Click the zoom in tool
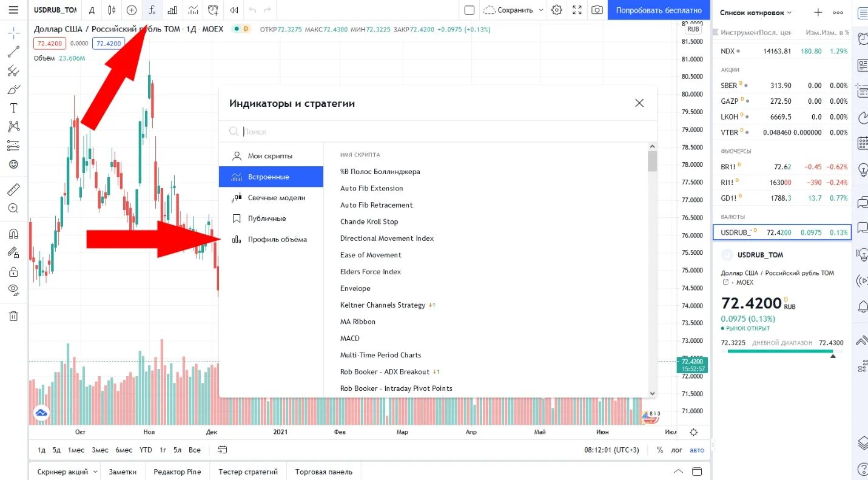Image resolution: width=868 pixels, height=480 pixels. 13,208
